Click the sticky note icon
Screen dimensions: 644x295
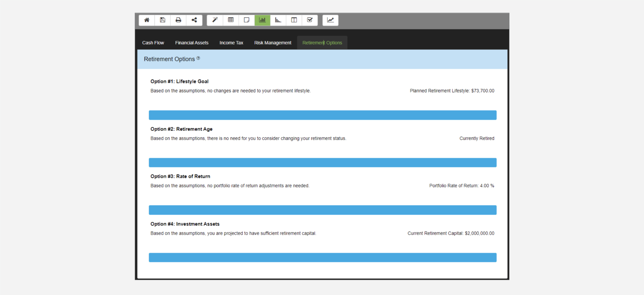pos(247,20)
